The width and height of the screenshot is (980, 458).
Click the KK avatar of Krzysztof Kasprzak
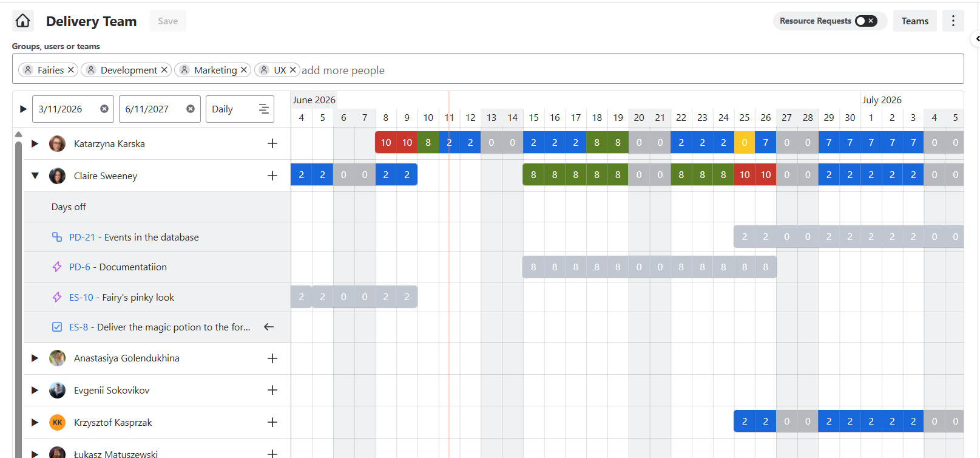point(57,422)
